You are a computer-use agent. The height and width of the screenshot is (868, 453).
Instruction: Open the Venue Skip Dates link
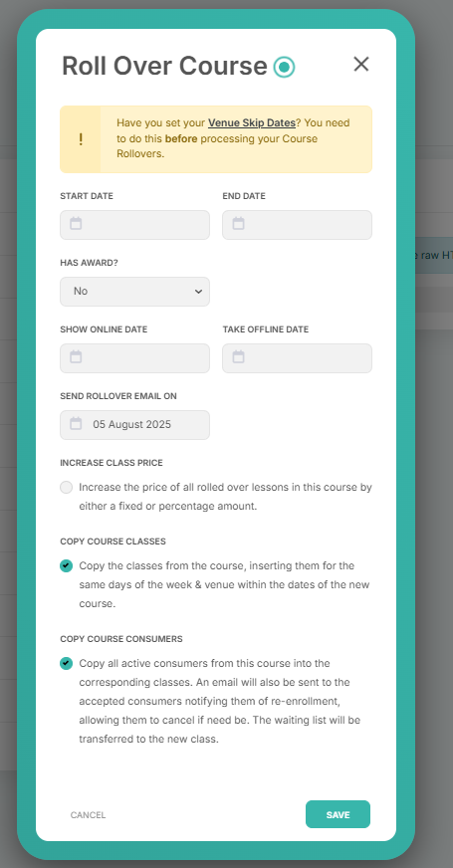point(252,122)
